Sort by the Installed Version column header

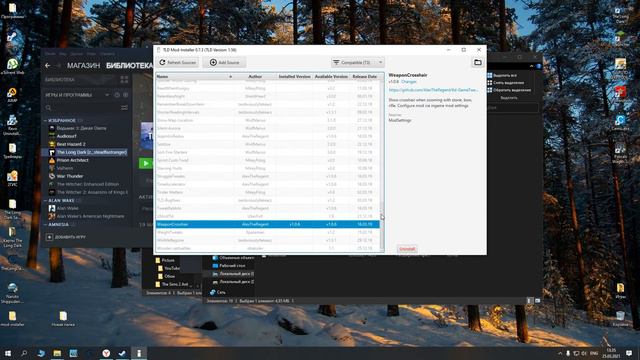click(x=294, y=76)
